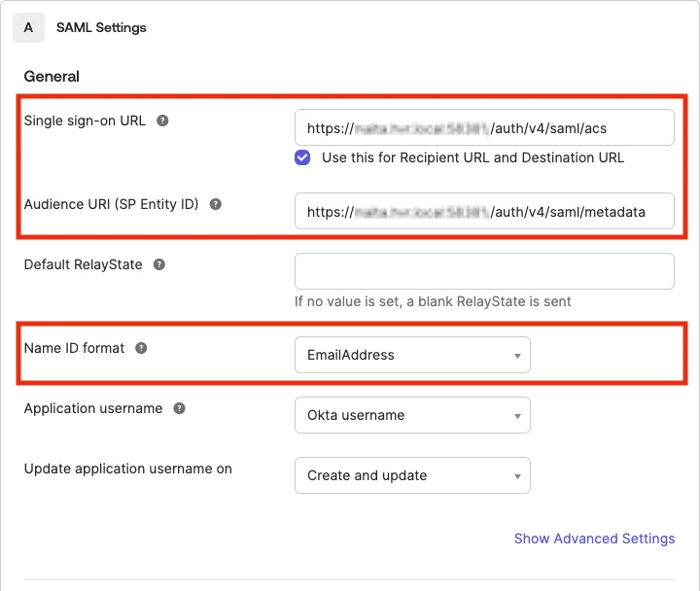
Task: Focus the Single sign-on URL field
Action: click(x=484, y=127)
